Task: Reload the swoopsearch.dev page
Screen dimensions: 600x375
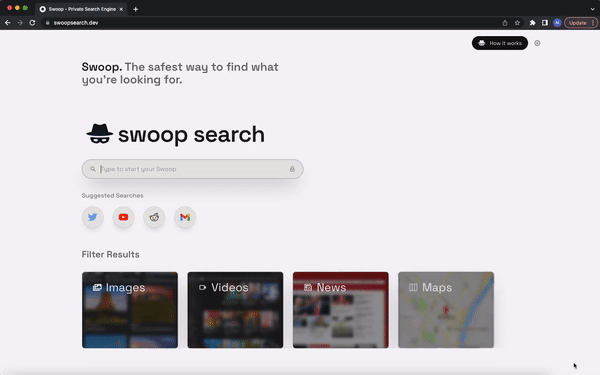Action: [33, 23]
